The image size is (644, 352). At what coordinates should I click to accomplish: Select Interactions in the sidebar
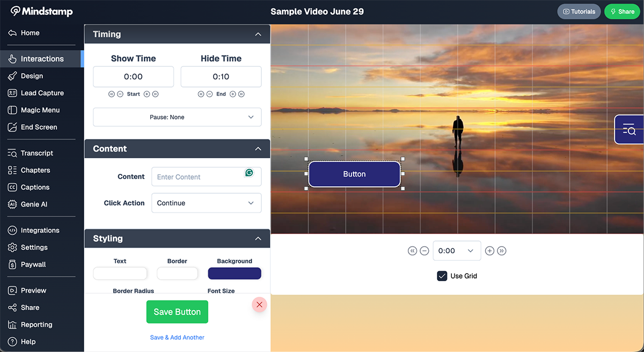41,58
